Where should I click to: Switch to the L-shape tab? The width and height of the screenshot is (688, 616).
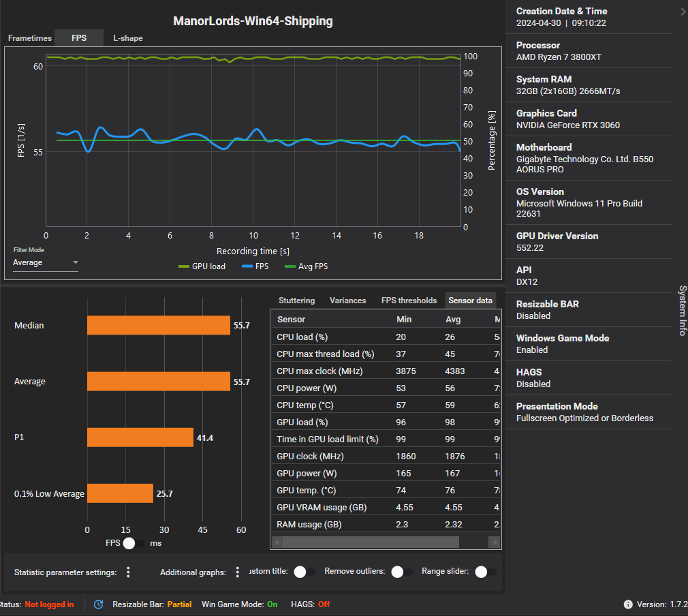click(127, 38)
